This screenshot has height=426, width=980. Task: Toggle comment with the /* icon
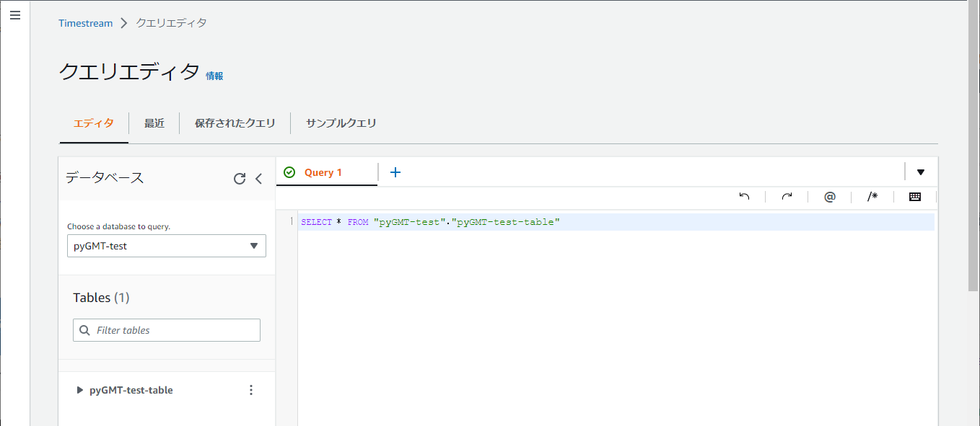click(872, 196)
